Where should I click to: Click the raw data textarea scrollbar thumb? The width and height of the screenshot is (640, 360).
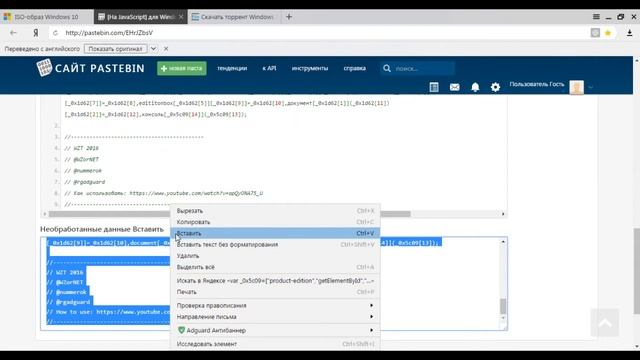[503, 306]
